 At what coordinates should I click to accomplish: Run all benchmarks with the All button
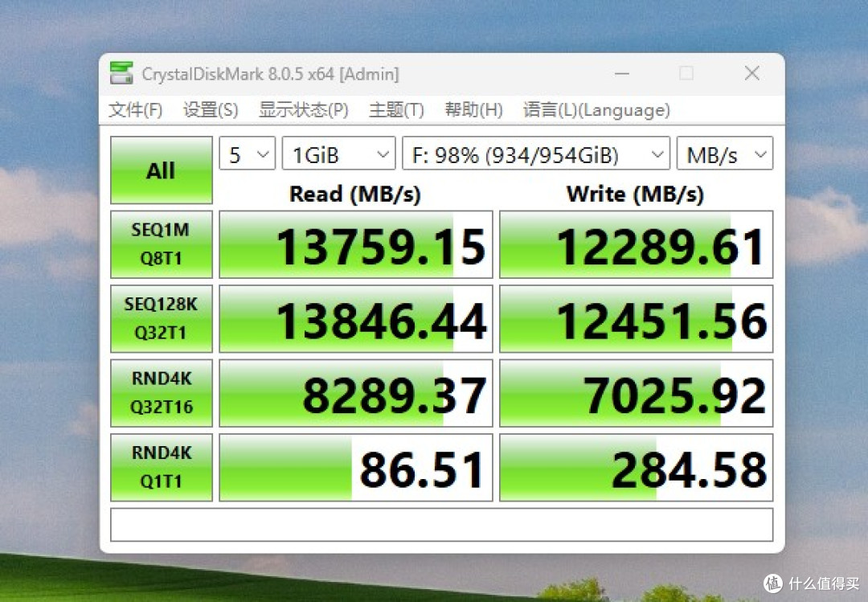point(161,170)
